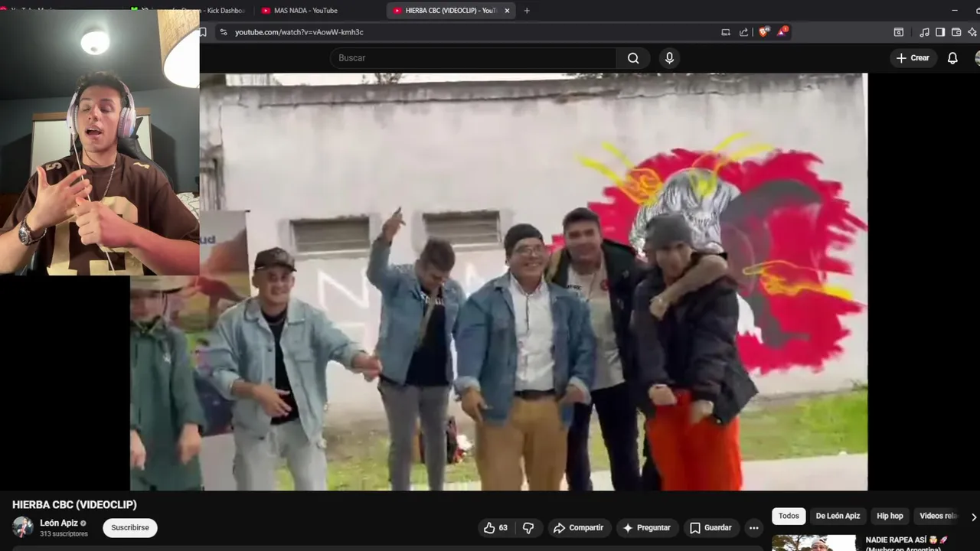980x551 pixels.
Task: Click the YouTube Buscar search field
Action: 472,58
